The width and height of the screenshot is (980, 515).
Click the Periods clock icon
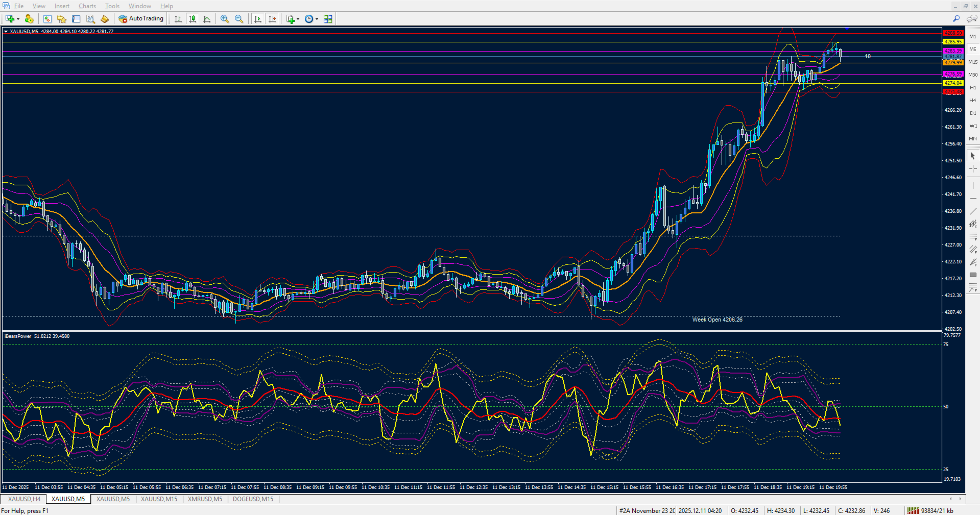(x=309, y=19)
